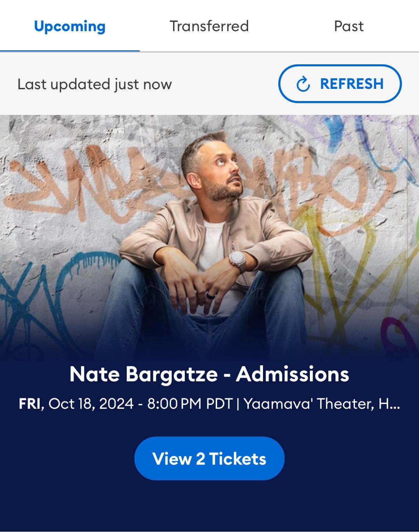
Task: Tap the "8:00 PM PDT" showtime text
Action: click(190, 404)
